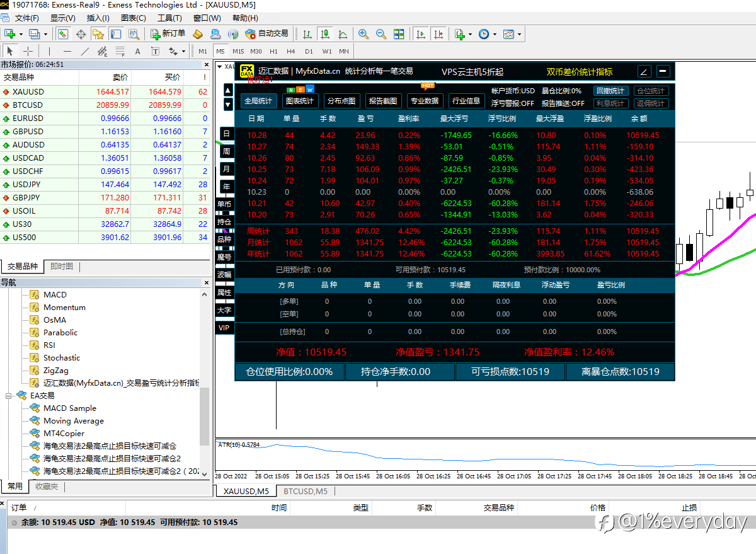
Task: Switch timeframe to H4
Action: 290,51
